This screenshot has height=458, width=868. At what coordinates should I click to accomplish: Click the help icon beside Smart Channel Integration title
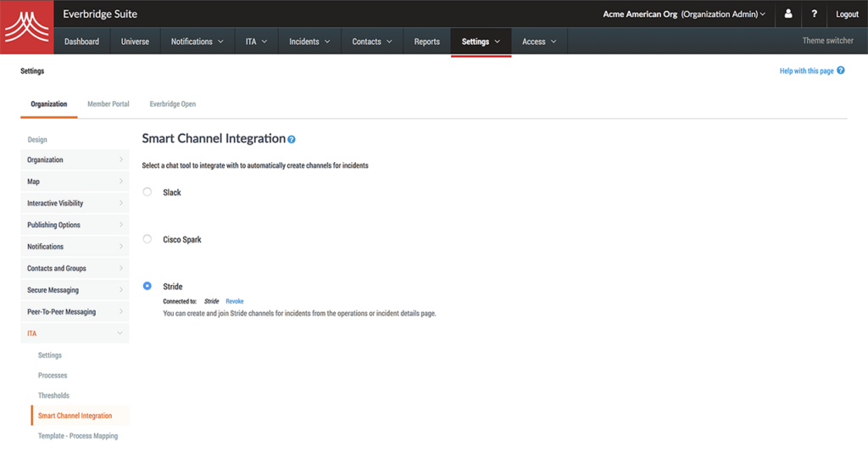292,140
